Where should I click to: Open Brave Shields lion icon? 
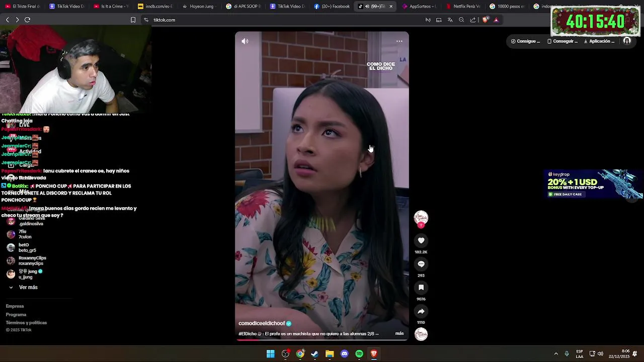[485, 20]
